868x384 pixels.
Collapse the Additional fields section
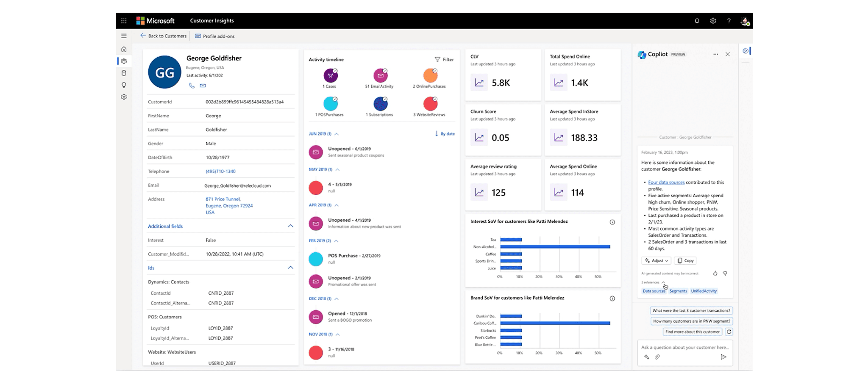290,226
